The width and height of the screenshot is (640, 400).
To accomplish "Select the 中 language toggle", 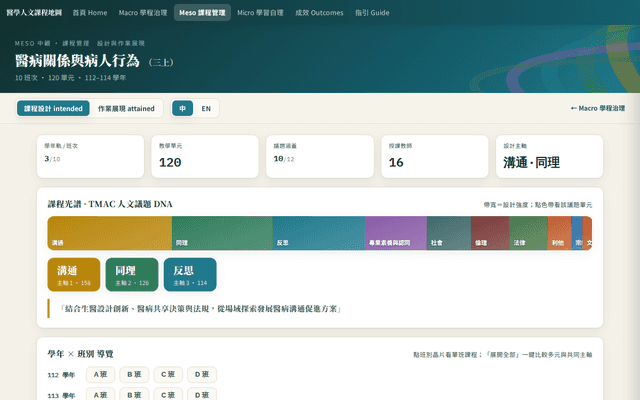I will pos(182,109).
